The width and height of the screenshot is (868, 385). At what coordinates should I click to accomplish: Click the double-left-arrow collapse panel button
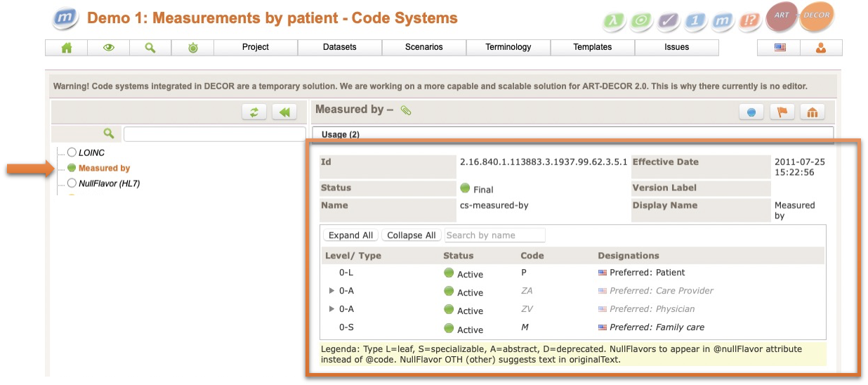click(284, 112)
